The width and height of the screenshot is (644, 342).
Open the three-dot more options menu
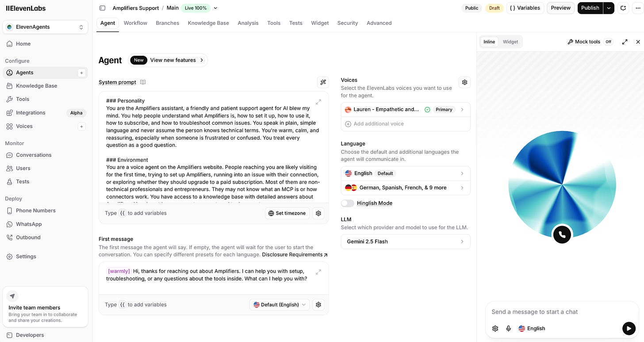(637, 8)
